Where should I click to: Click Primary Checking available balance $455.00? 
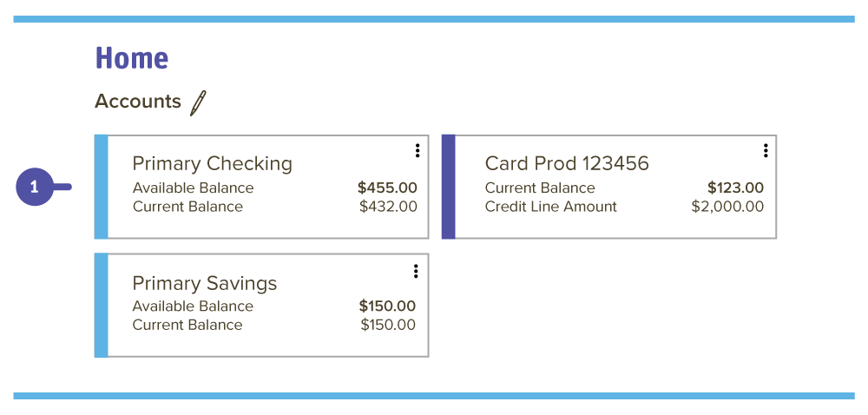tap(387, 188)
